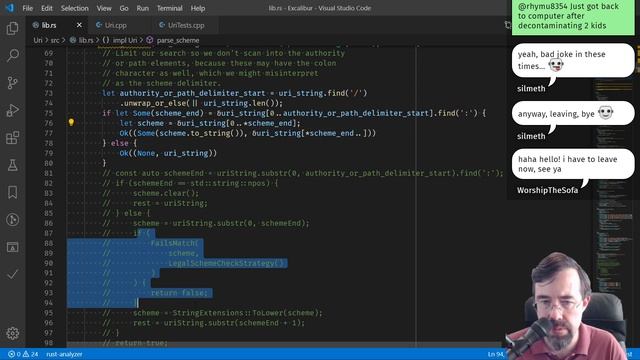Click the checkmark icon in activity bar
The image size is (640, 360).
click(12, 274)
